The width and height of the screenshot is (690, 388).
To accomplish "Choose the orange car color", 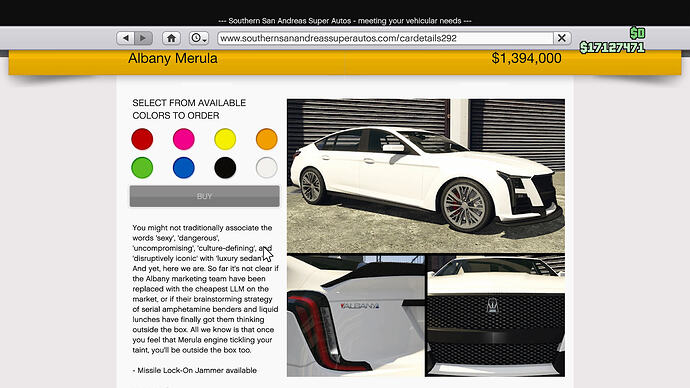I will [x=267, y=139].
